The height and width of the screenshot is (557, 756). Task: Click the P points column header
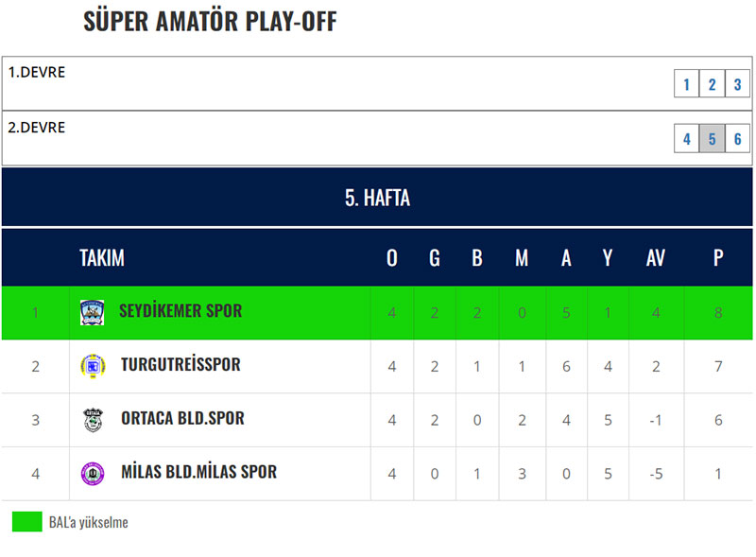[718, 257]
